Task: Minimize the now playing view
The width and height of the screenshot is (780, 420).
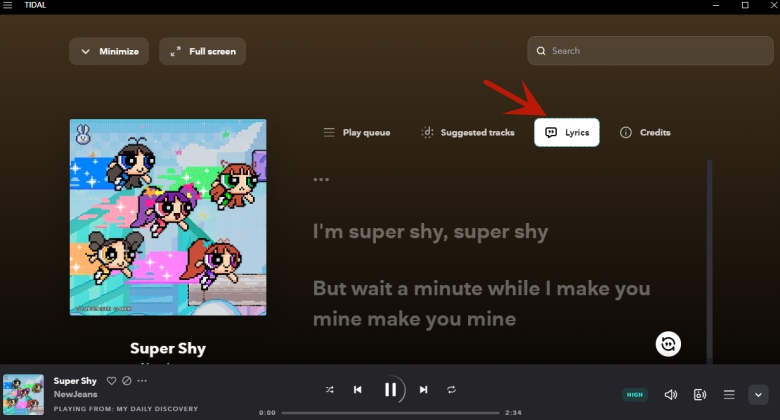Action: pyautogui.click(x=109, y=51)
